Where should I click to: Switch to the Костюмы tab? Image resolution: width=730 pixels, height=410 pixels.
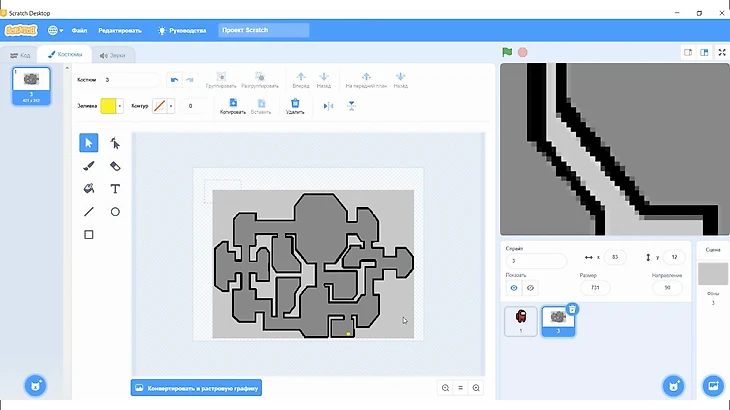pyautogui.click(x=65, y=54)
